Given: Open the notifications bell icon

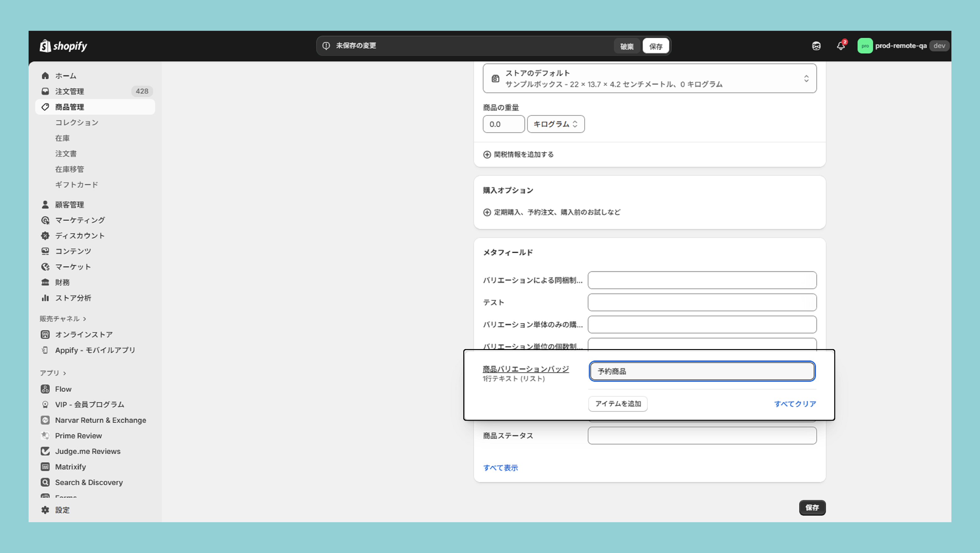Looking at the screenshot, I should [x=841, y=46].
